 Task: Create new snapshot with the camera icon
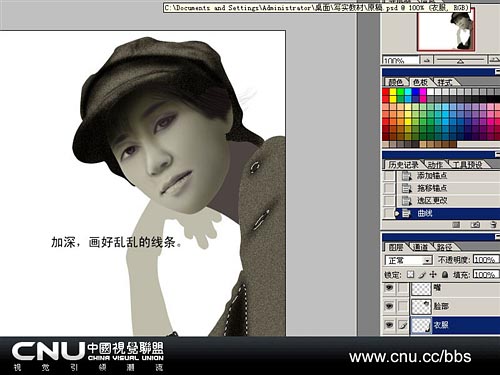coord(475,225)
